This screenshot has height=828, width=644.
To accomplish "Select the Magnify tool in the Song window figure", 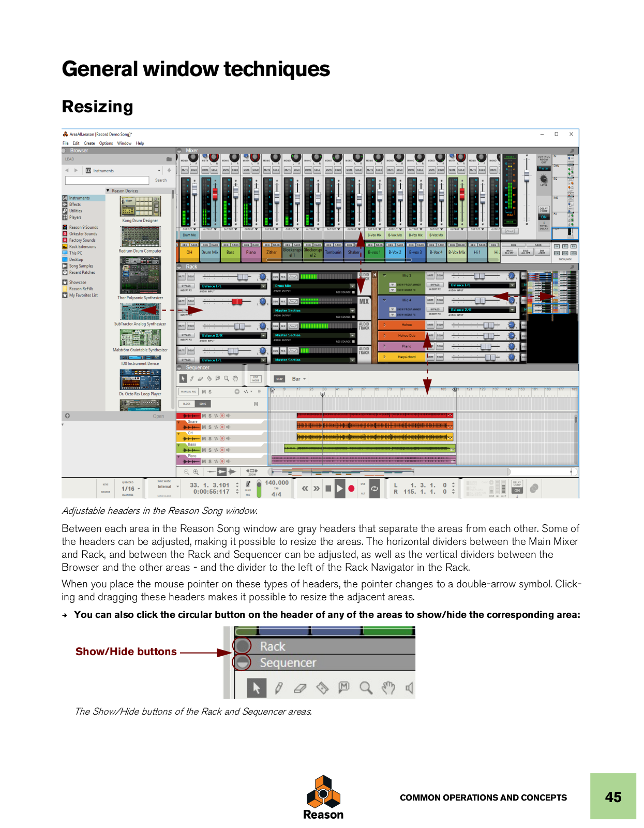I will (227, 379).
